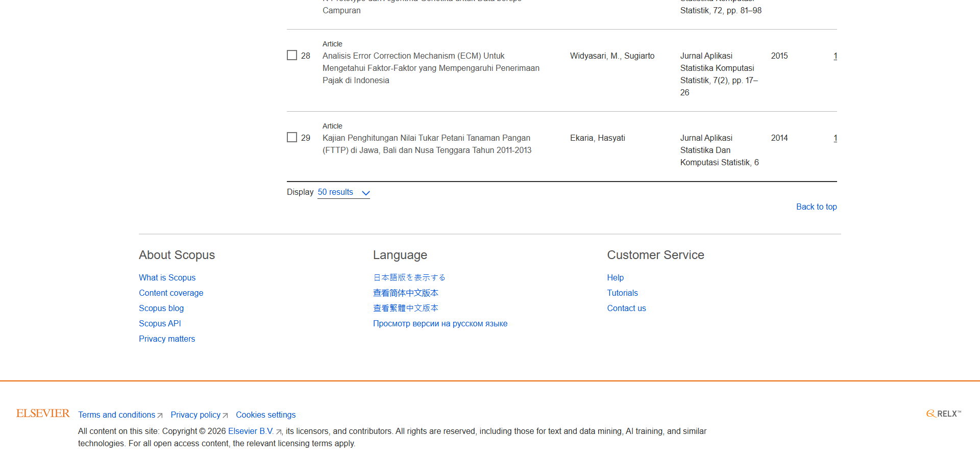Open Content coverage page
The width and height of the screenshot is (980, 462).
point(171,293)
